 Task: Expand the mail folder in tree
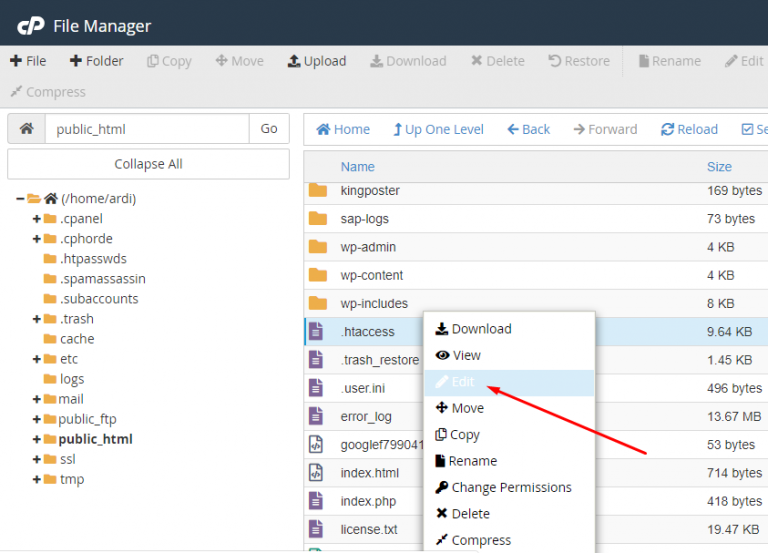coord(37,399)
